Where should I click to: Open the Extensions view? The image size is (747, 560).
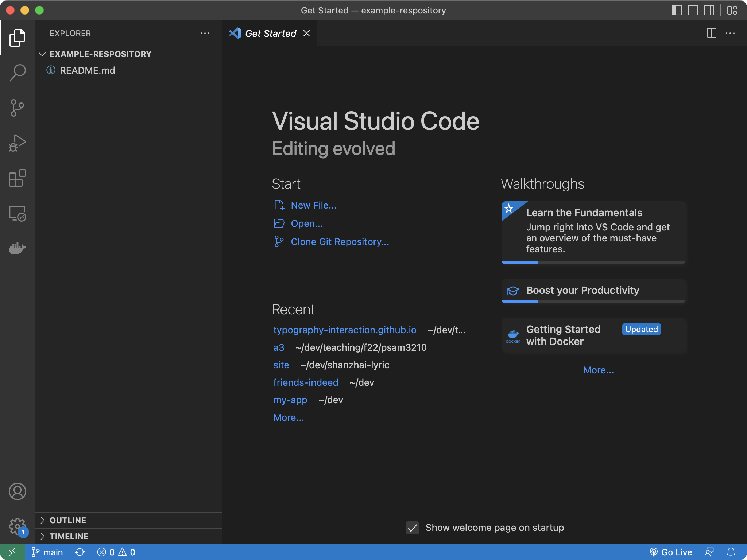[17, 178]
